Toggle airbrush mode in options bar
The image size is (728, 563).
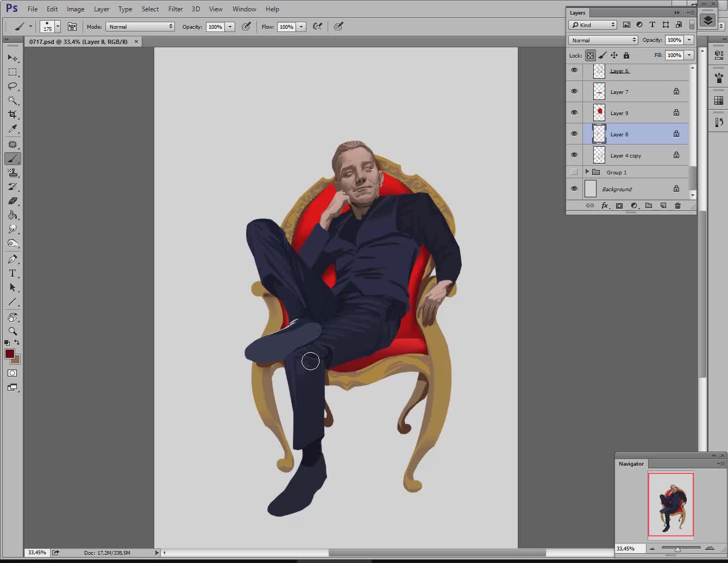(318, 27)
